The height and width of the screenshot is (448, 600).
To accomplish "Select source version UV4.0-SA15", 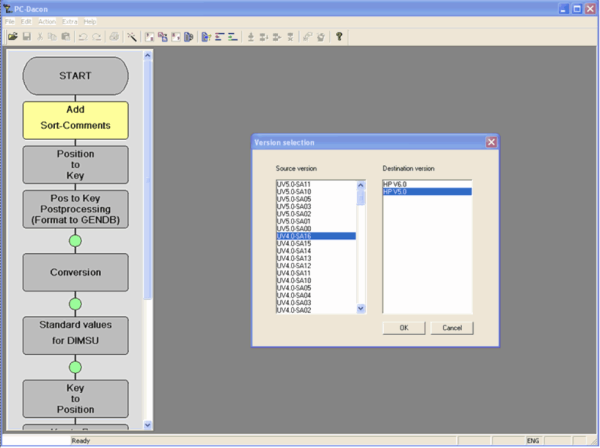I will tap(316, 244).
